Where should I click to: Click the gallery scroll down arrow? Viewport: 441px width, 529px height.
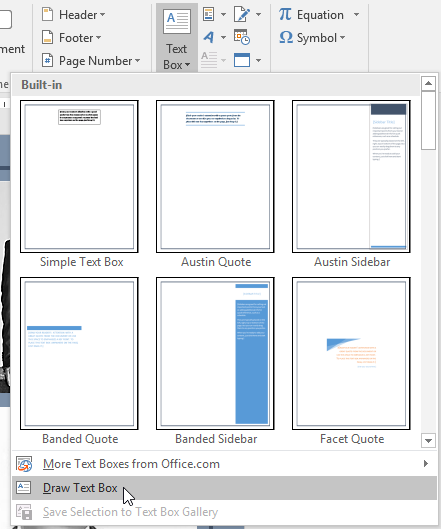[429, 441]
